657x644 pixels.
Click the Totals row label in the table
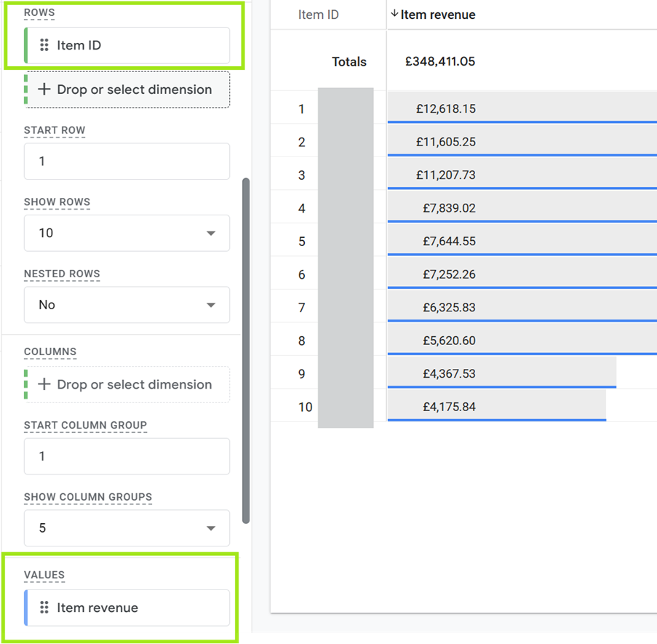349,62
